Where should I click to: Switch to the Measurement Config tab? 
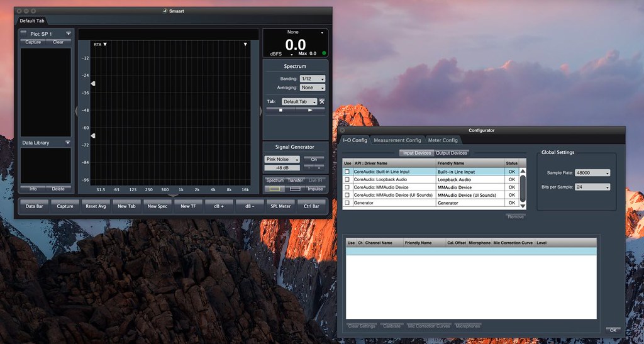tap(396, 140)
